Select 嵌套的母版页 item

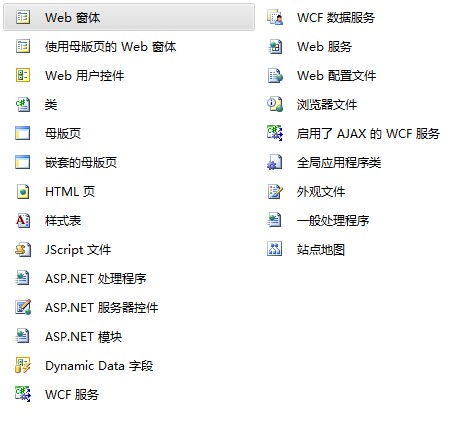[81, 163]
